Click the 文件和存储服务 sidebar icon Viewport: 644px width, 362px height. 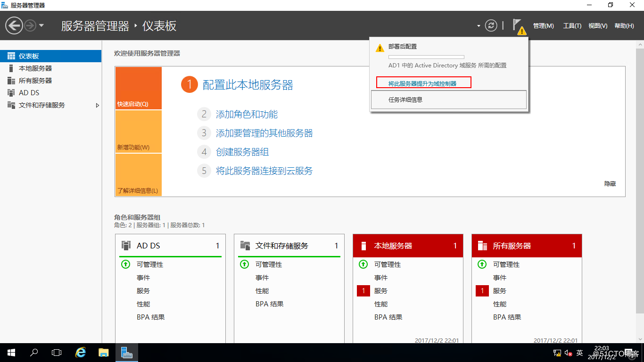click(x=11, y=105)
